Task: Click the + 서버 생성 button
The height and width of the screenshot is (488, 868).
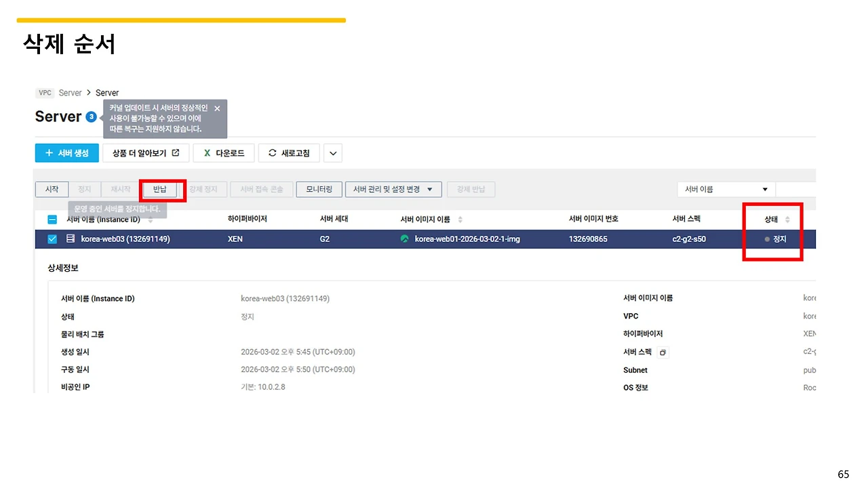Action: [x=66, y=153]
